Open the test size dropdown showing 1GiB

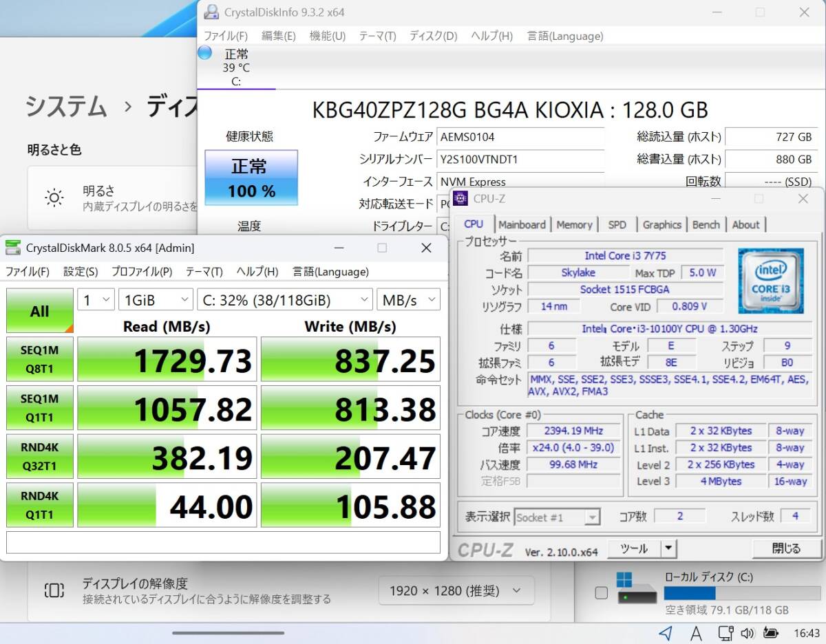coord(156,300)
